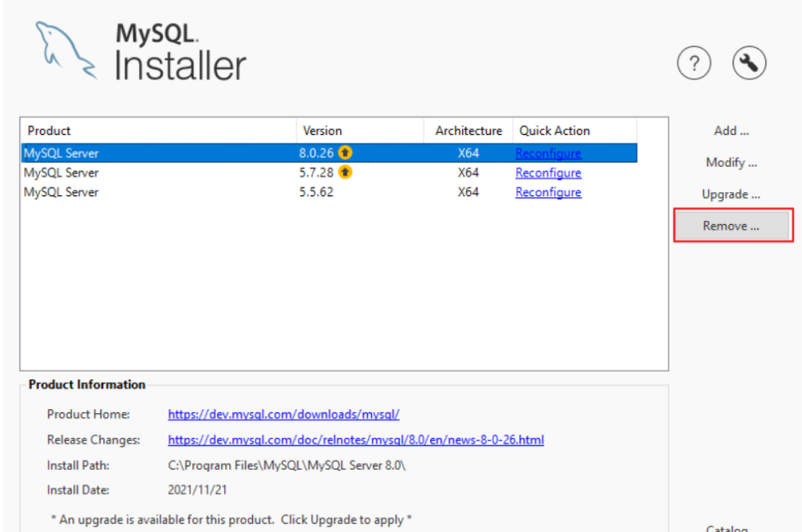
Task: Click the Quick Action column header
Action: point(575,131)
